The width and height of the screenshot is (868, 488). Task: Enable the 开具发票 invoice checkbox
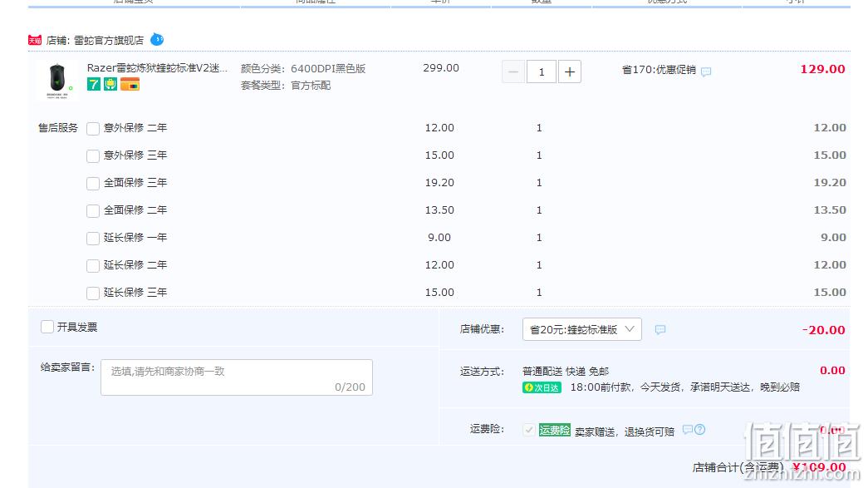pos(47,327)
